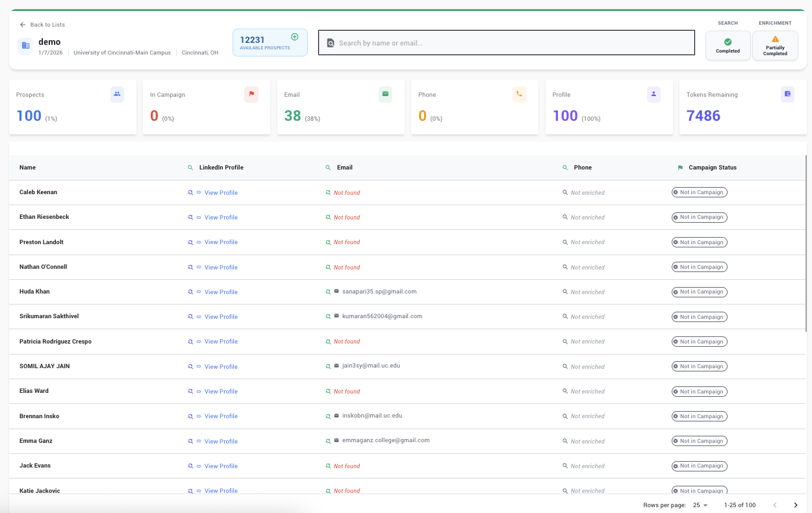This screenshot has width=812, height=513.
Task: Click envelope icon beside inskobn@mail.uc.edu
Action: click(x=336, y=416)
